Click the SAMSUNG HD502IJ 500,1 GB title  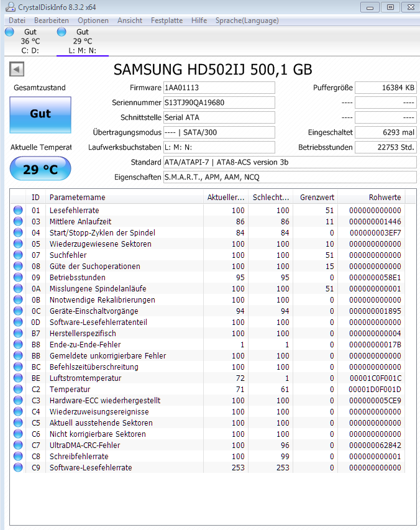(213, 70)
